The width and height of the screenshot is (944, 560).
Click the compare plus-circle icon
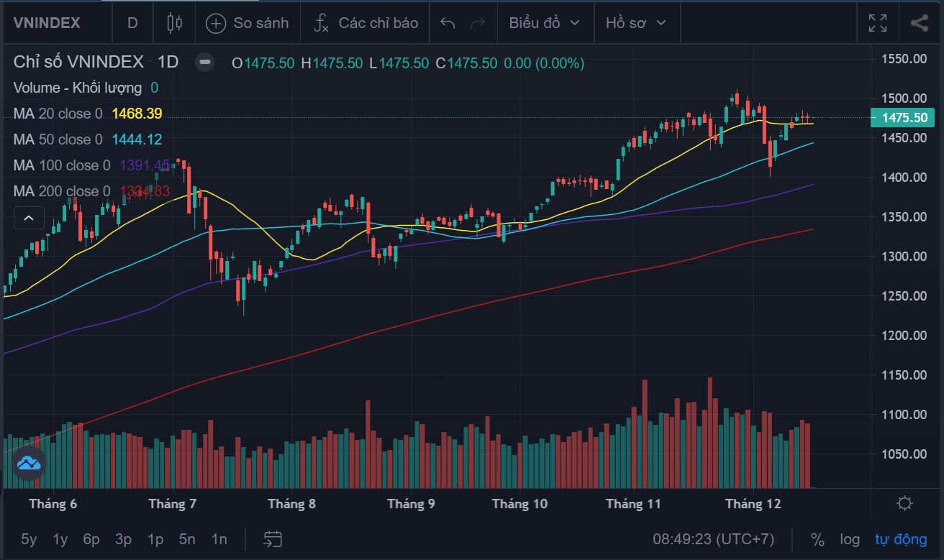click(216, 23)
